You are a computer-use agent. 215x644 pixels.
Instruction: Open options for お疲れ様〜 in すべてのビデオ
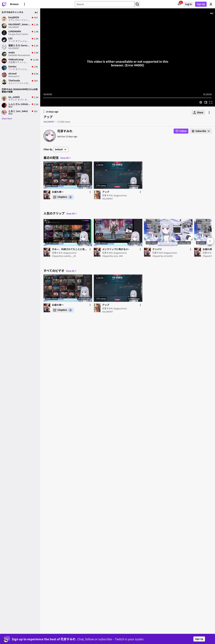(90, 305)
